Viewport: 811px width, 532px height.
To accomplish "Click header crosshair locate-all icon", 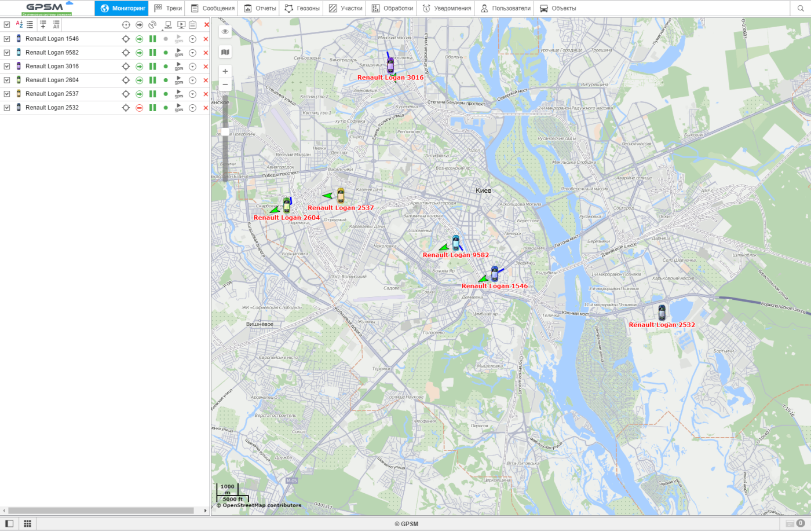I will click(x=126, y=25).
